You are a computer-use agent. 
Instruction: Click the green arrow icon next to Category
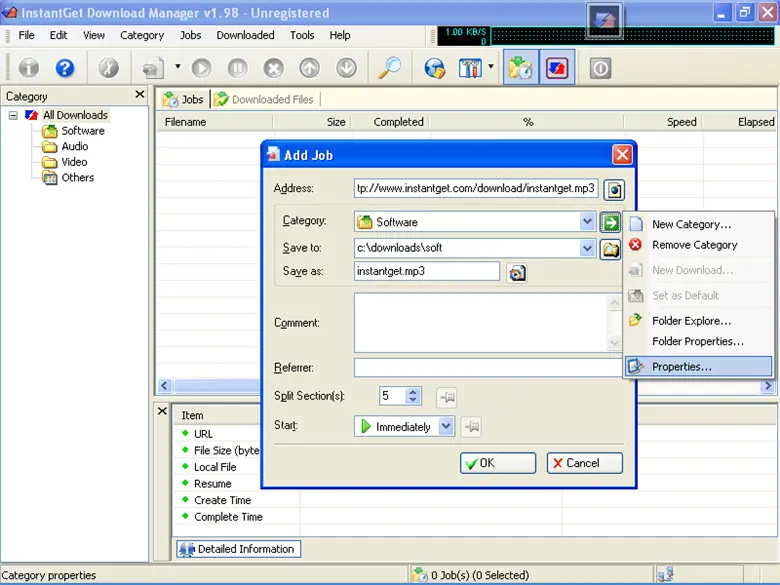click(611, 222)
